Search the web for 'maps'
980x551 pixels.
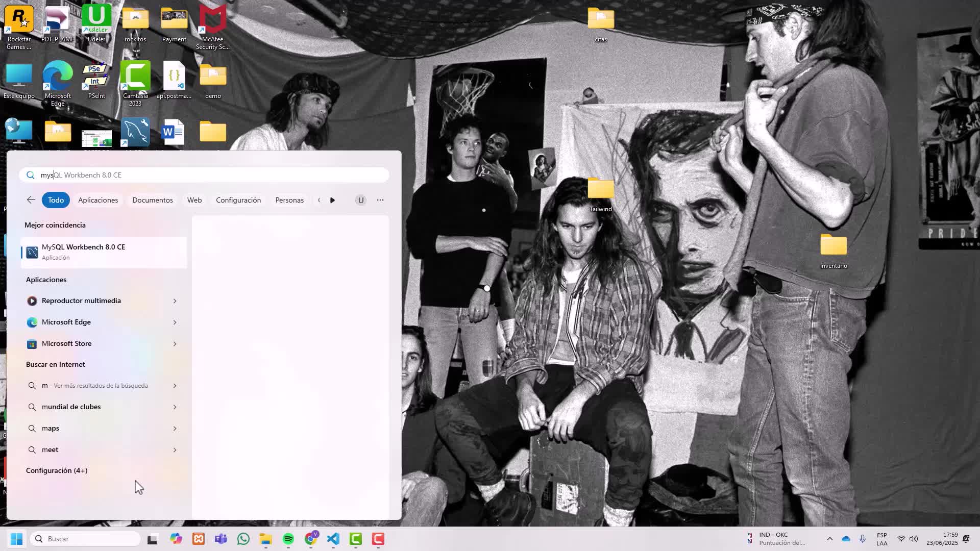(x=104, y=429)
